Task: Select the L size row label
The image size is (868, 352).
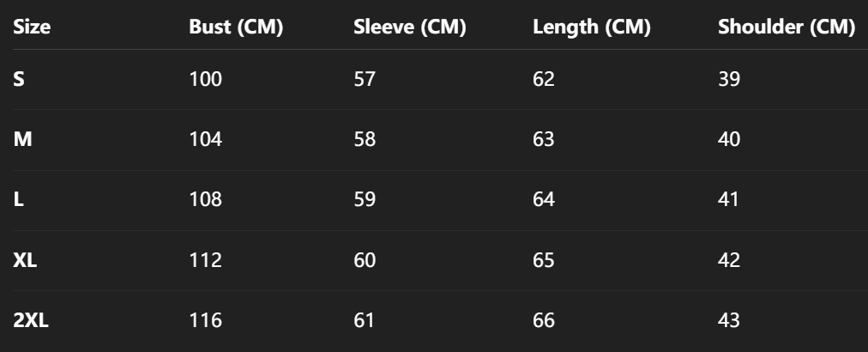Action: coord(18,200)
